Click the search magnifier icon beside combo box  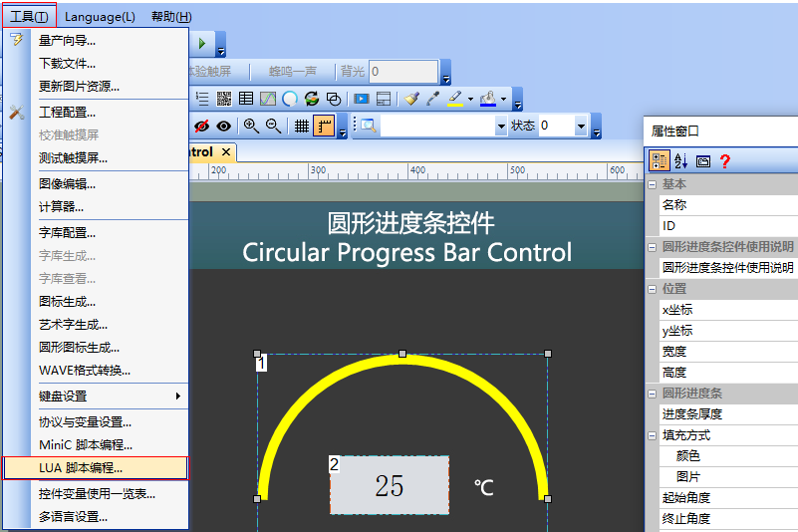(369, 126)
